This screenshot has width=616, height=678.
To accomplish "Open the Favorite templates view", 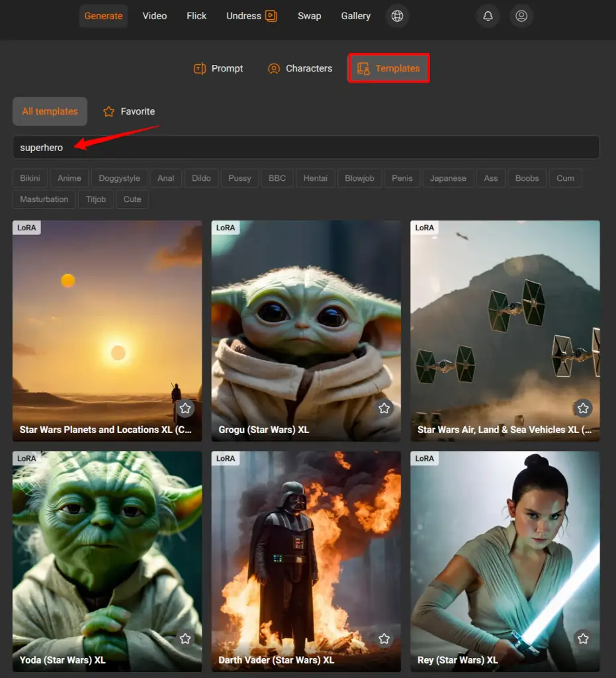I will [x=137, y=111].
